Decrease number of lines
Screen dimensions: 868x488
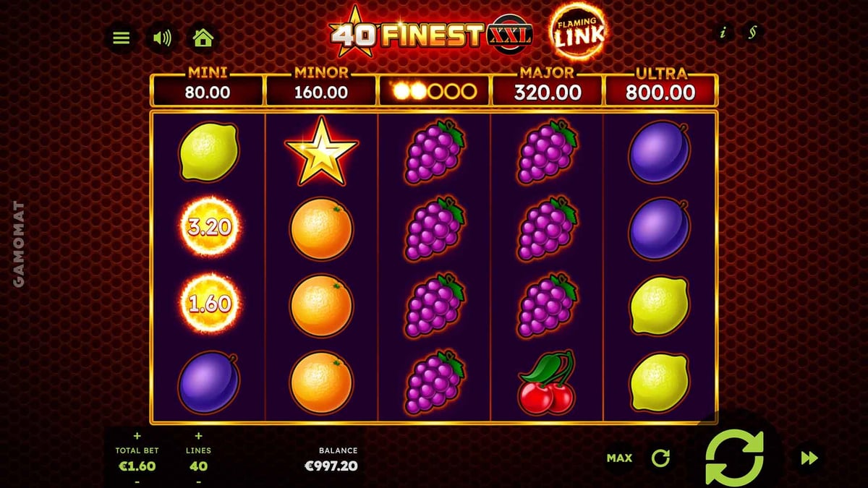pyautogui.click(x=198, y=481)
